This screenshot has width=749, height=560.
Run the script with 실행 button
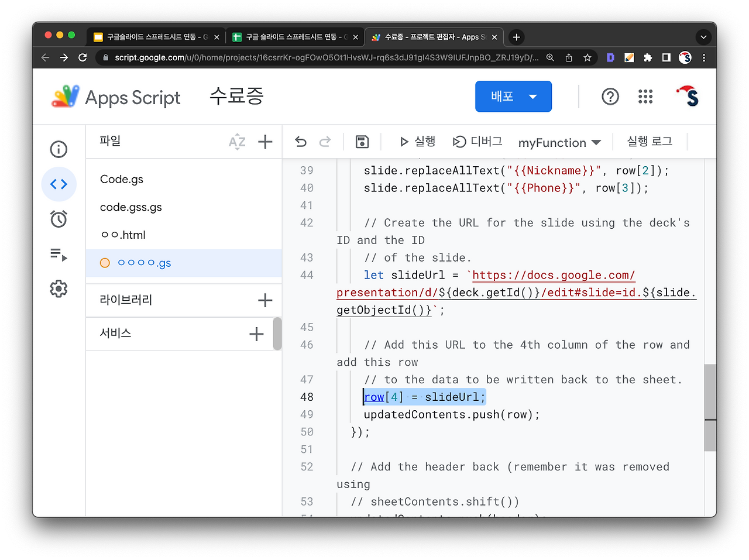pos(417,142)
